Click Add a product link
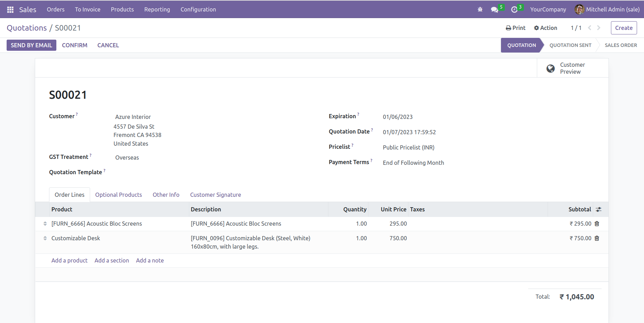 [x=69, y=260]
